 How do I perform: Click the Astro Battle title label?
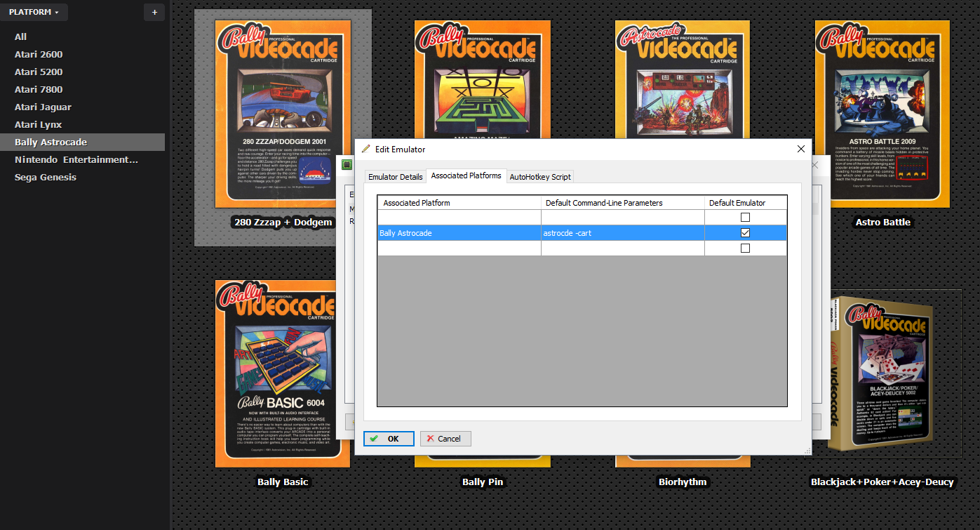(x=882, y=222)
